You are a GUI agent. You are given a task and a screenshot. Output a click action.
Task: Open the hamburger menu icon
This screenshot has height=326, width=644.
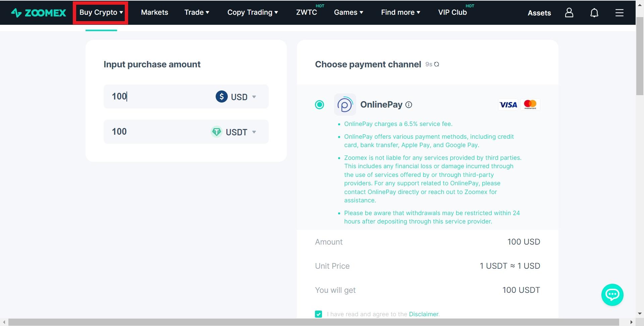point(619,13)
